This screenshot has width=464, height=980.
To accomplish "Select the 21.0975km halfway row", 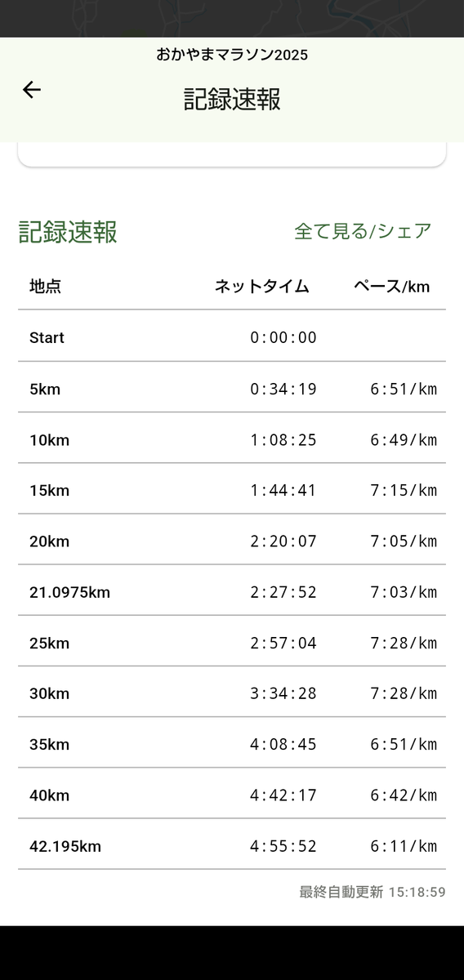I will coord(232,590).
